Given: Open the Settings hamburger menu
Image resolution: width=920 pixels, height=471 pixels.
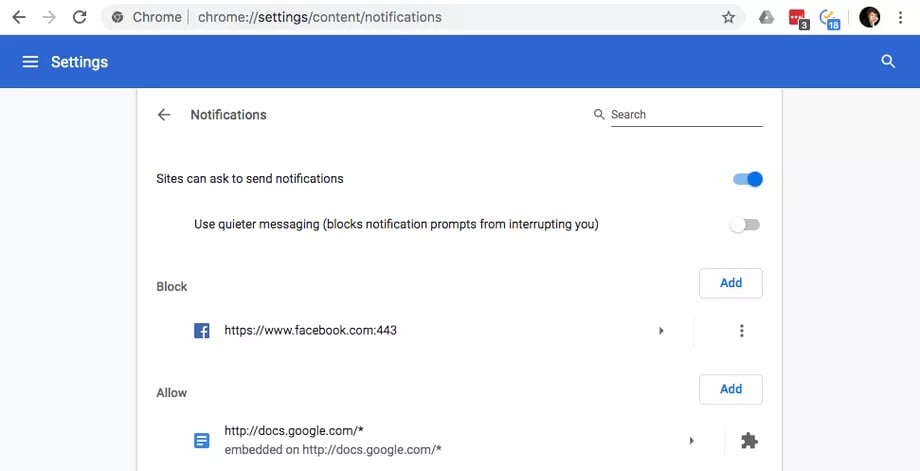Looking at the screenshot, I should pyautogui.click(x=30, y=62).
